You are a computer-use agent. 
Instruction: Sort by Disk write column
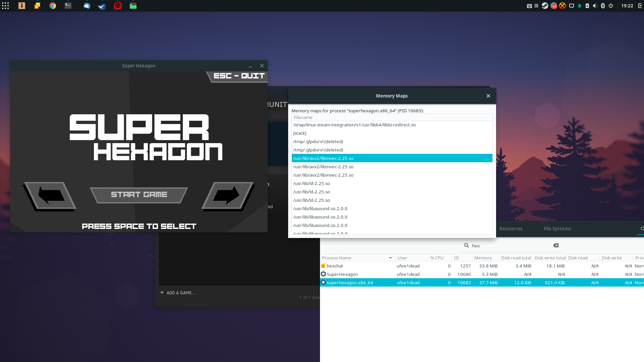(616, 258)
